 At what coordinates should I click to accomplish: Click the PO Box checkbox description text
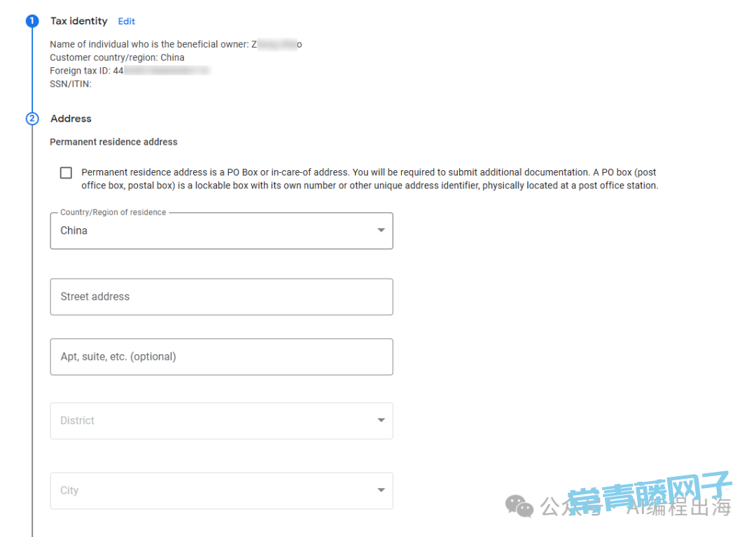point(370,179)
